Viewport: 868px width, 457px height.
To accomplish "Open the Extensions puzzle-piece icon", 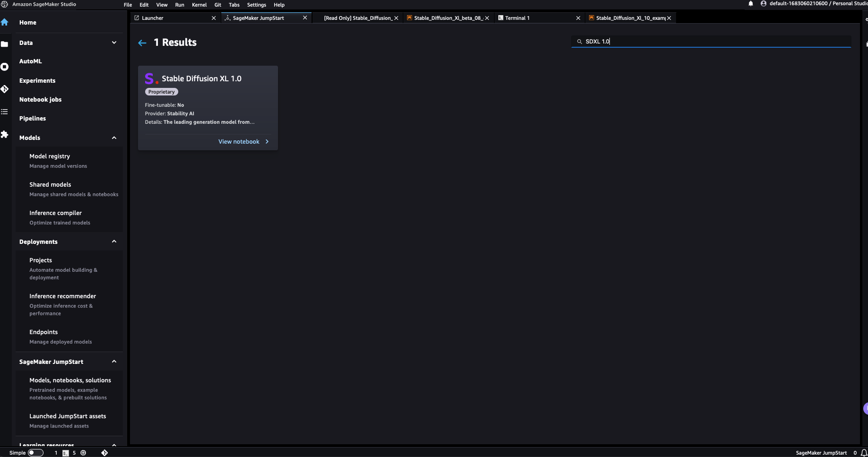I will [5, 134].
